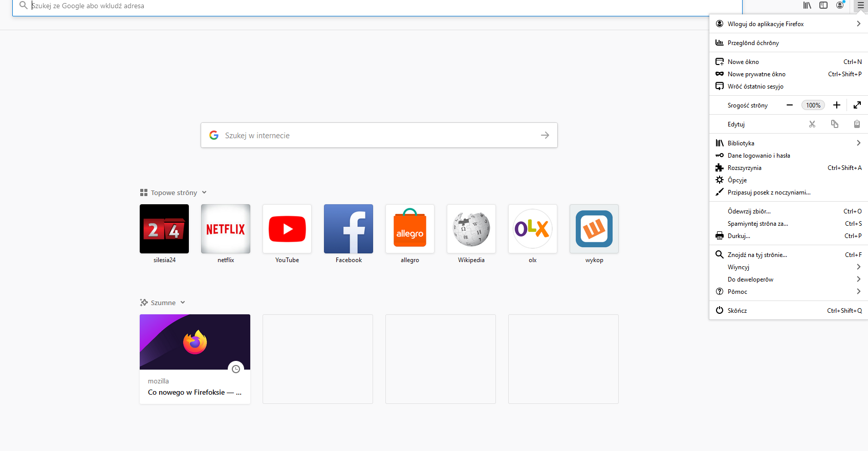
Task: Click the clock history icon on mozilla card
Action: [x=236, y=369]
